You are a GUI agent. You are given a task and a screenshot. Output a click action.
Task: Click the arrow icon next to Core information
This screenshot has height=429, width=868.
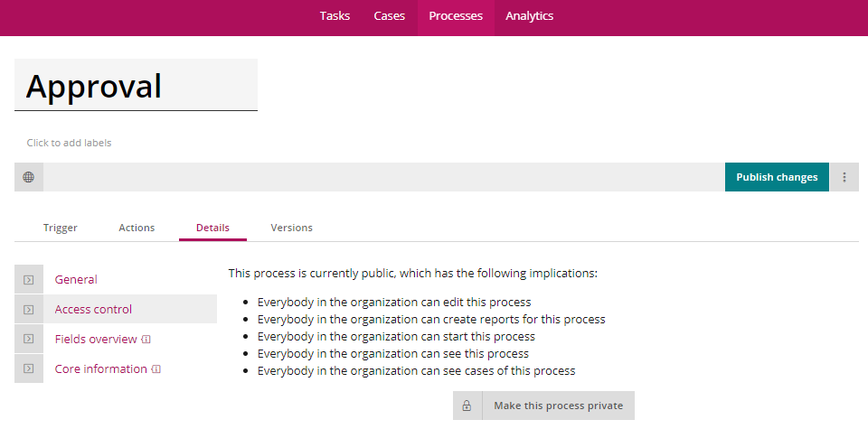pos(29,368)
